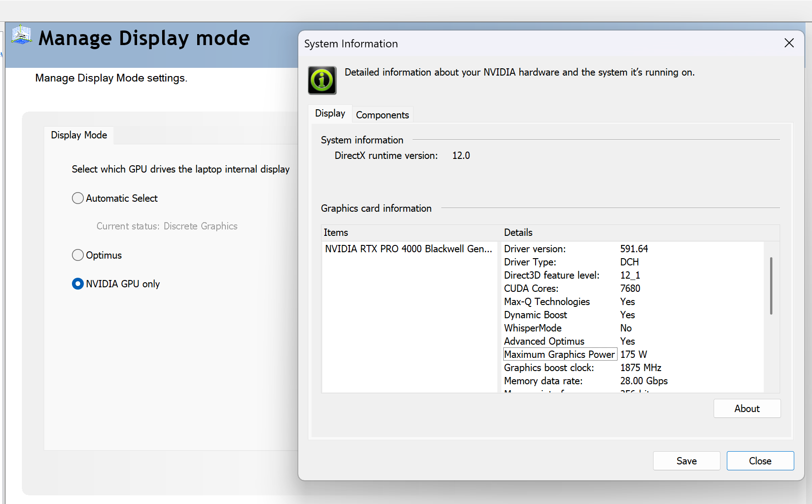Click the Save button
This screenshot has width=812, height=504.
[686, 461]
